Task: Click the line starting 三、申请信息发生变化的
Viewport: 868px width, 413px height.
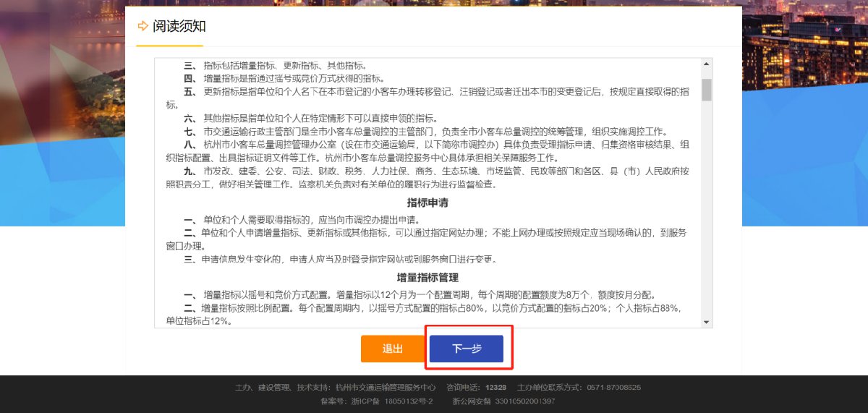Action: pos(347,259)
